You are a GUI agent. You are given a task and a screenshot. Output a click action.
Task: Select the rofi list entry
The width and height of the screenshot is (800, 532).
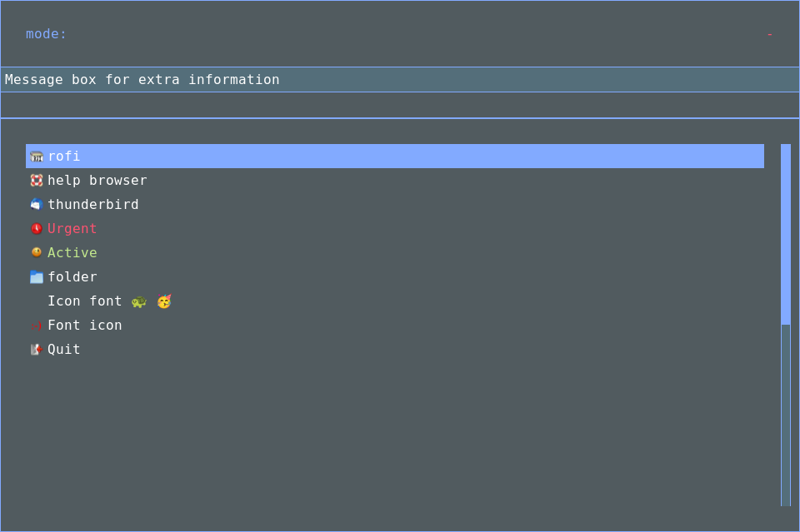click(64, 157)
